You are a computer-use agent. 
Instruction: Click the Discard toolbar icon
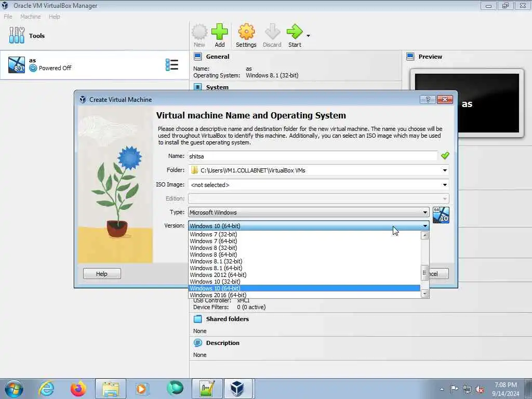(x=272, y=35)
